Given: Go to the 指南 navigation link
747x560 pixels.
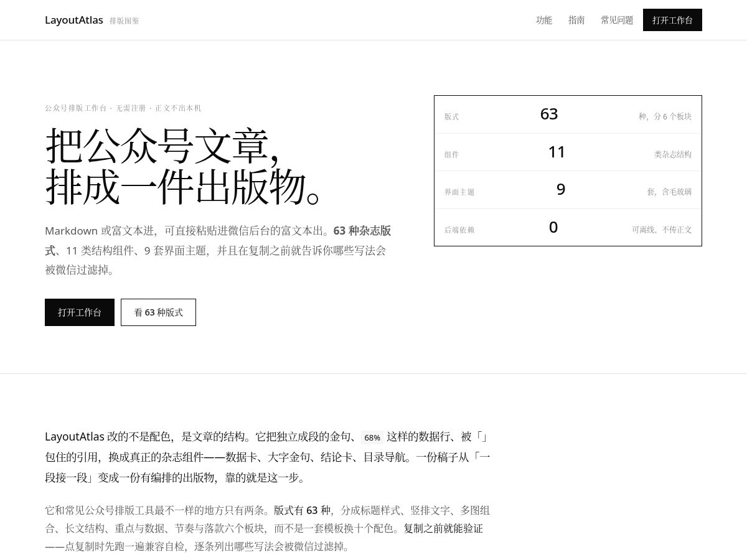Looking at the screenshot, I should pyautogui.click(x=576, y=20).
